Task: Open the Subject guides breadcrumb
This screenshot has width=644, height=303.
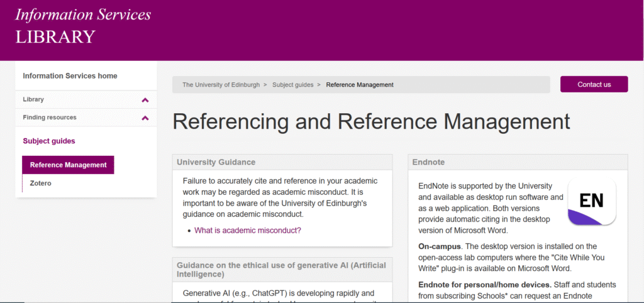Action: [293, 85]
